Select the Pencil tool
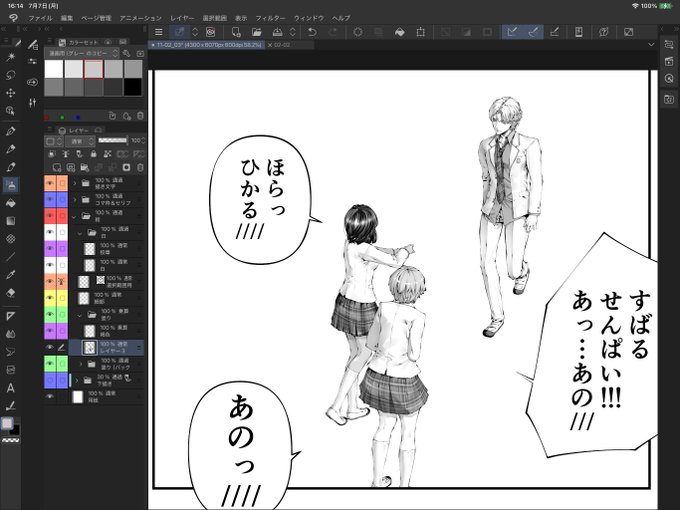The height and width of the screenshot is (510, 680). (10, 149)
